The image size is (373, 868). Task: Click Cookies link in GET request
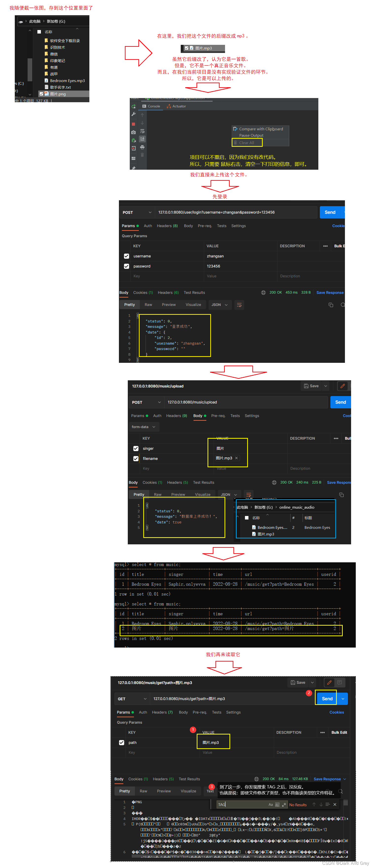tap(337, 713)
